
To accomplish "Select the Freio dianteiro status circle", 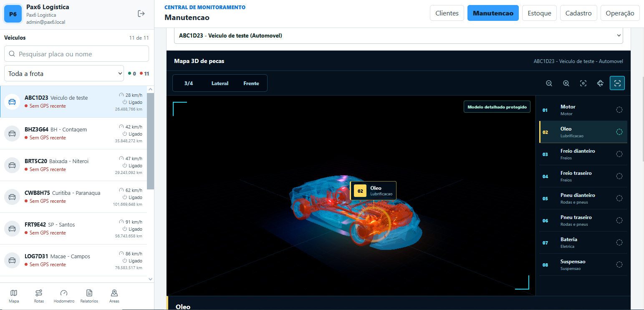I will 619,154.
